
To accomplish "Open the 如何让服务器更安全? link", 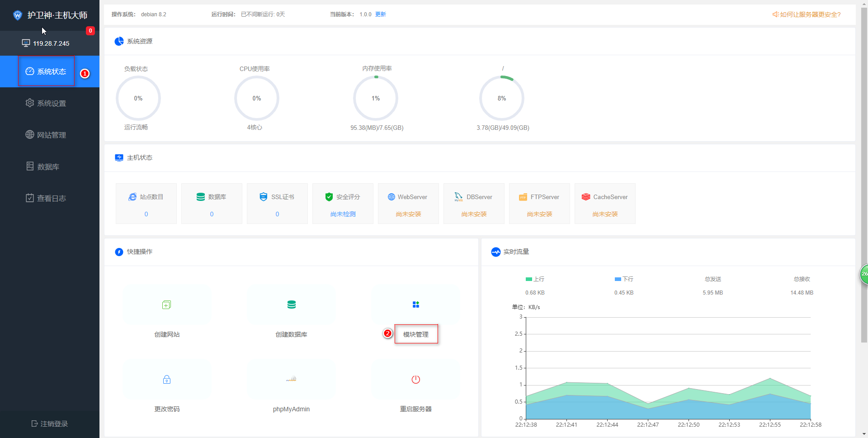I will 807,14.
